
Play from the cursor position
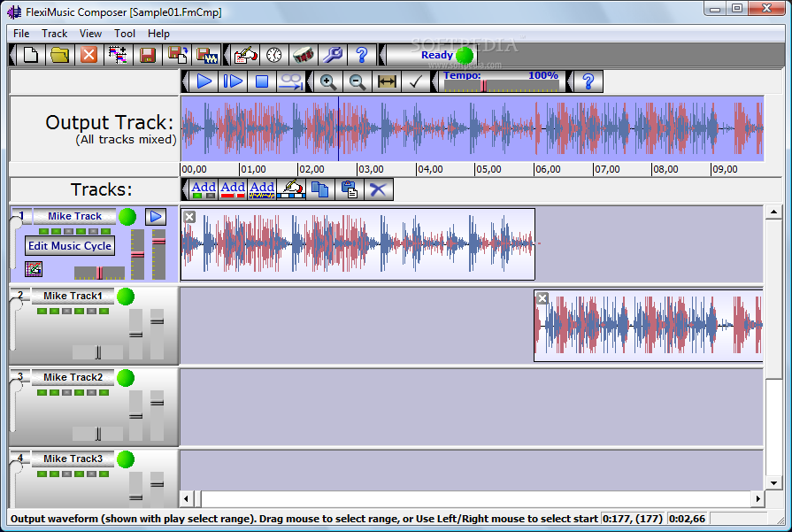click(233, 81)
